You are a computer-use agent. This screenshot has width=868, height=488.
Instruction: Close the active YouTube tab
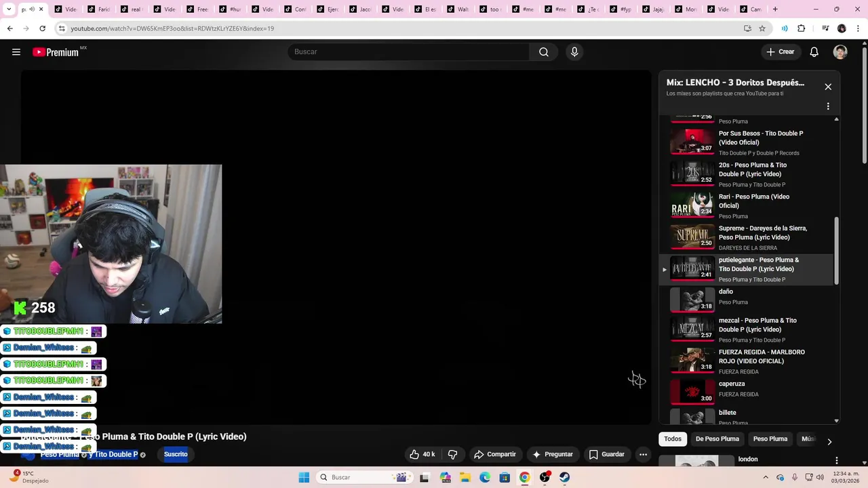[41, 9]
